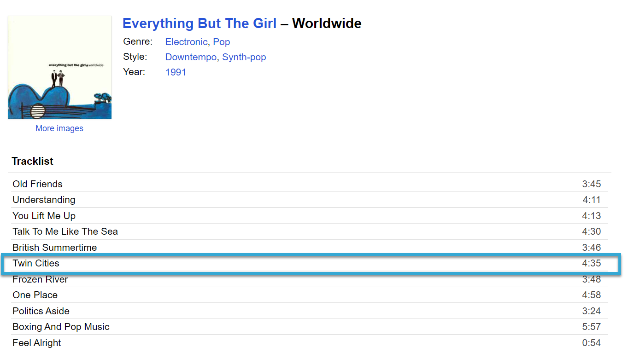
Task: Select the Downtempo style link
Action: 190,57
